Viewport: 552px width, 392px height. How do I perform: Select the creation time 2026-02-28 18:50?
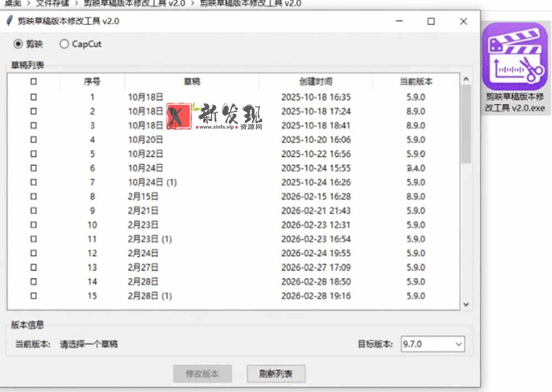pos(316,282)
